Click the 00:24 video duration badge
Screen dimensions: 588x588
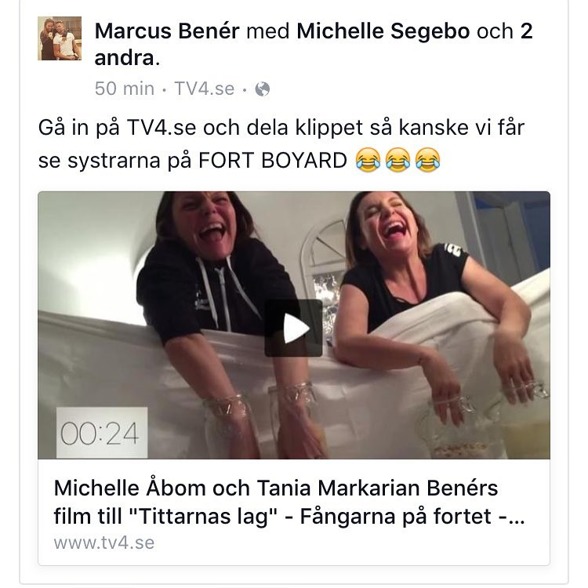point(102,432)
